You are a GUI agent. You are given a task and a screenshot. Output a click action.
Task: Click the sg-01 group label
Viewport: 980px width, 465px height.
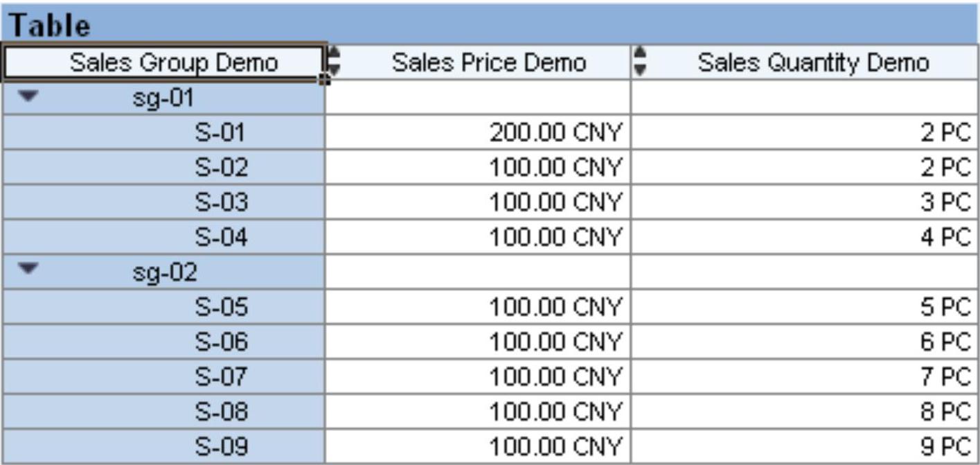click(163, 98)
